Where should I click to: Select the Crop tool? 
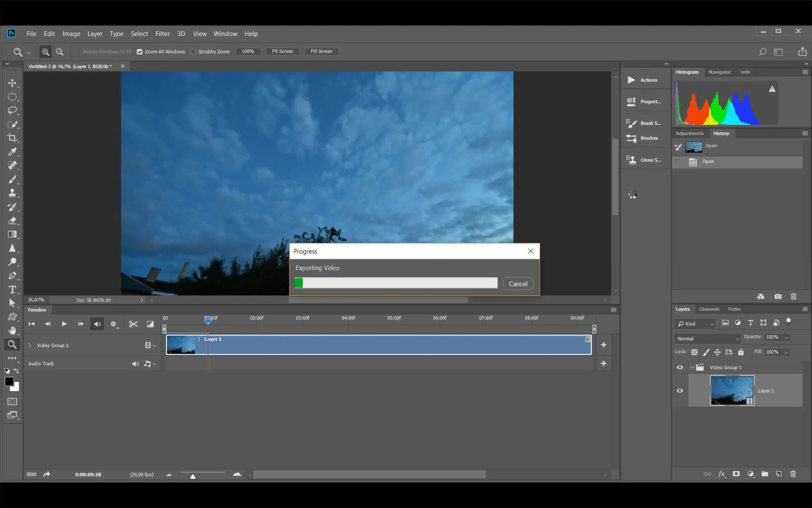pyautogui.click(x=12, y=138)
